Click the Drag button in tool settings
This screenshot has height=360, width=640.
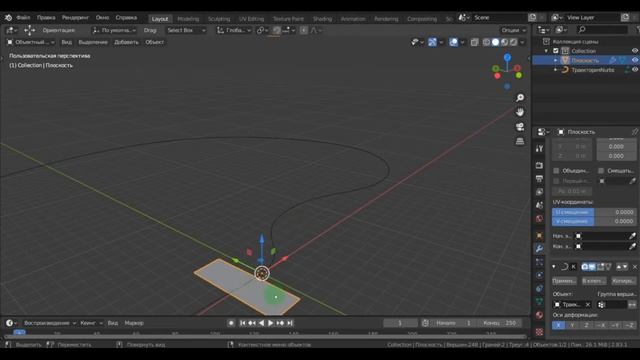150,30
